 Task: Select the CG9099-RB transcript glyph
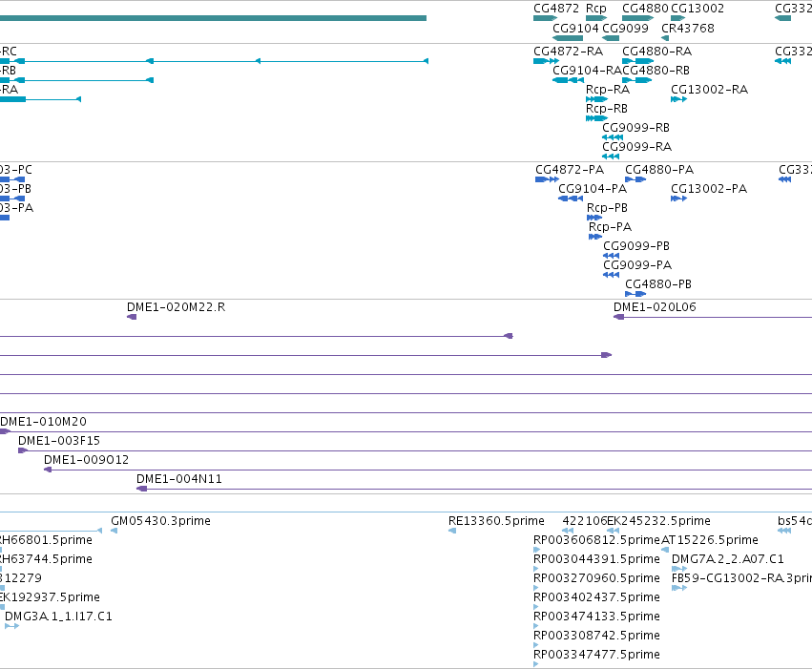(613, 137)
